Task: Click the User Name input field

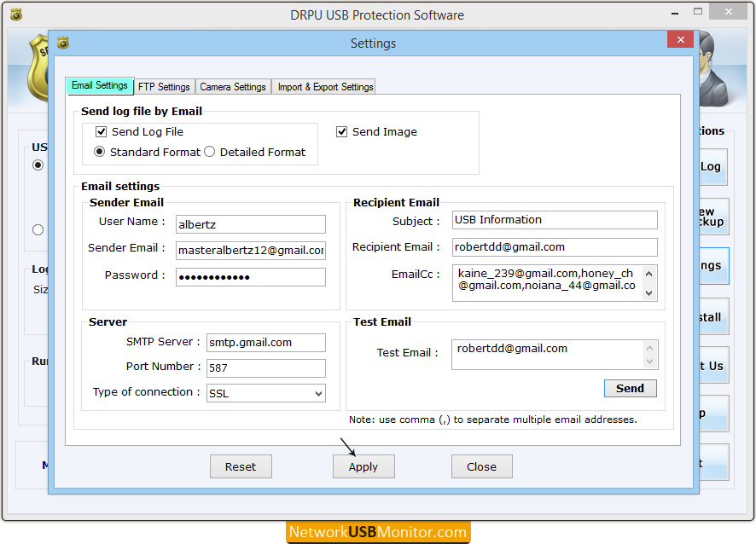Action: point(251,224)
